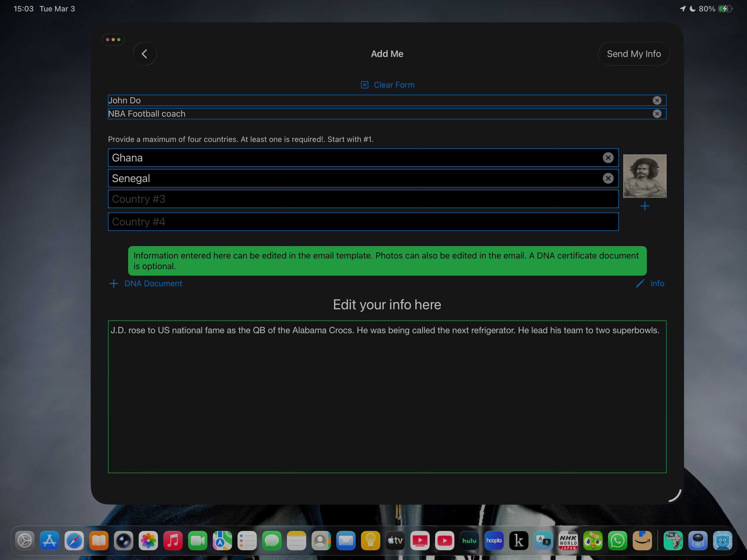This screenshot has height=560, width=747.
Task: Launch Apple TV from the dock
Action: pos(395,541)
